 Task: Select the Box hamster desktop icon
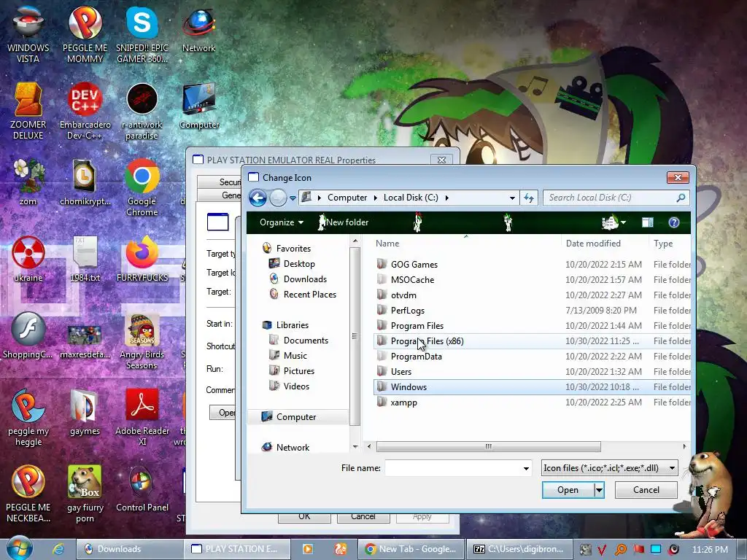click(85, 495)
